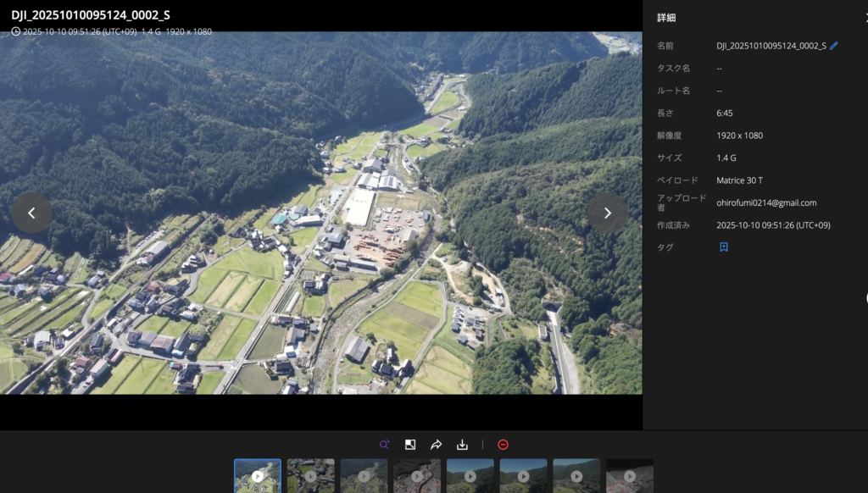Click the uploader email ohirofumi0214@gmail.com
The image size is (868, 493).
(765, 203)
